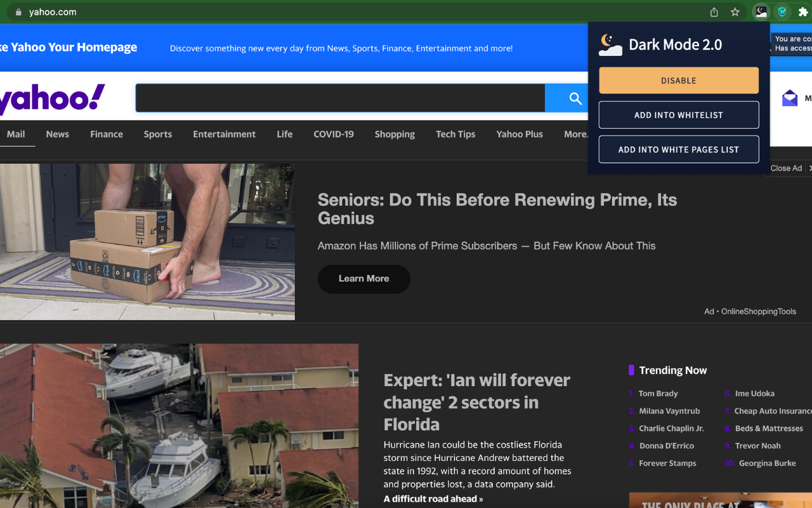The image size is (812, 508).
Task: Open trending topic Milana Vayntrub
Action: (x=669, y=411)
